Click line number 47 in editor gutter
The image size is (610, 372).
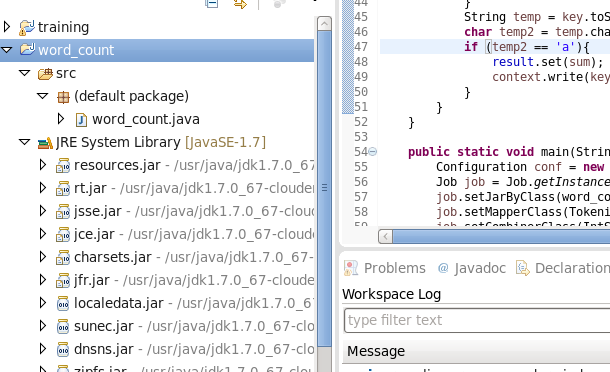pyautogui.click(x=361, y=47)
